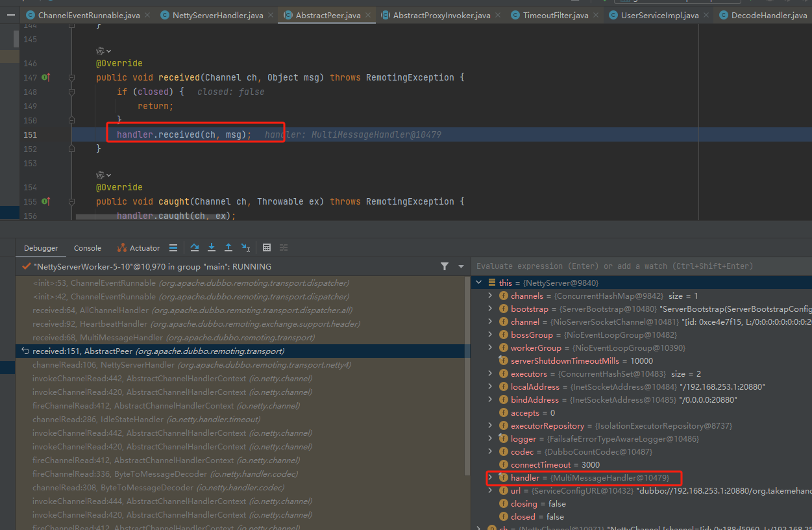This screenshot has height=530, width=812.
Task: Click the frames list vertical scrollbar
Action: coord(467,377)
